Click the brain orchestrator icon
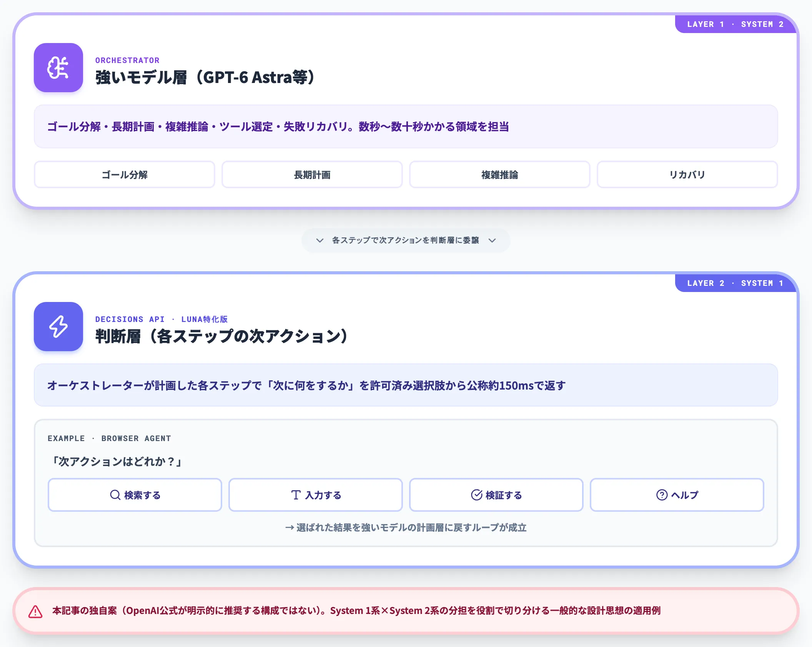The height and width of the screenshot is (647, 812). pyautogui.click(x=58, y=68)
